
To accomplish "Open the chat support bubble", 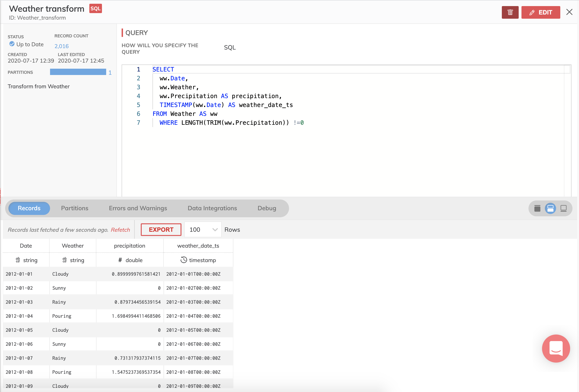I will 556,348.
